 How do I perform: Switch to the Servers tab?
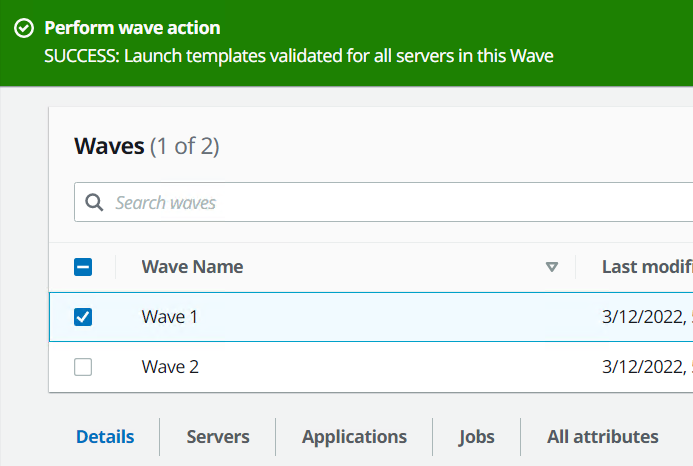(218, 437)
